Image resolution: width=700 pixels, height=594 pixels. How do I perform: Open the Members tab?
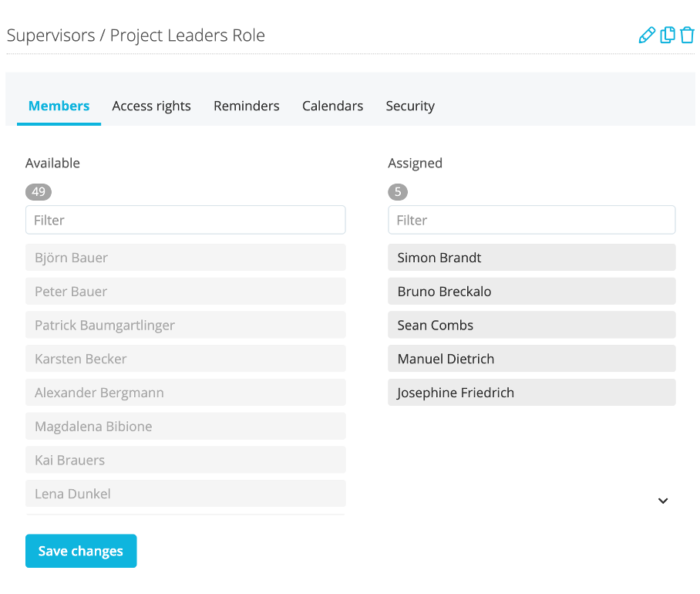pos(59,106)
